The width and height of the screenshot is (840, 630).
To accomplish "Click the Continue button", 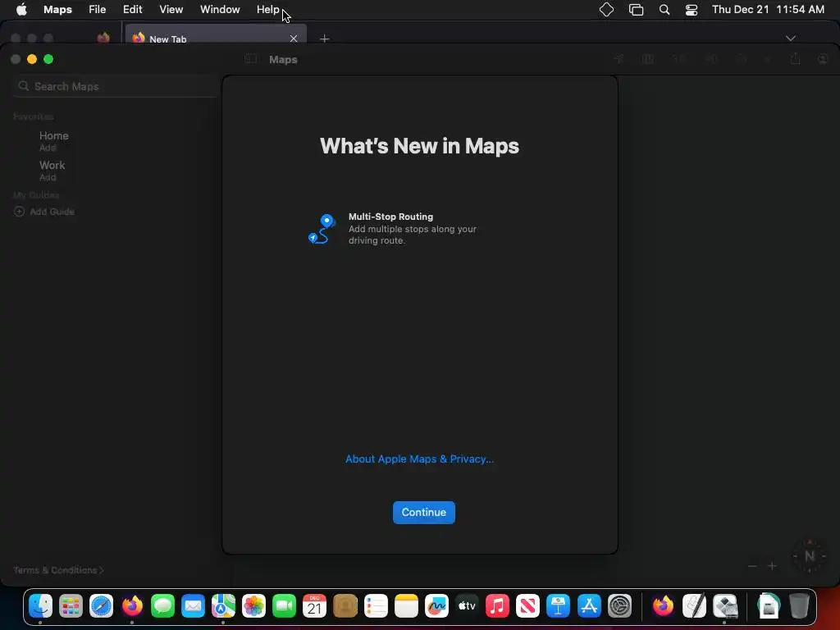I will click(x=424, y=512).
